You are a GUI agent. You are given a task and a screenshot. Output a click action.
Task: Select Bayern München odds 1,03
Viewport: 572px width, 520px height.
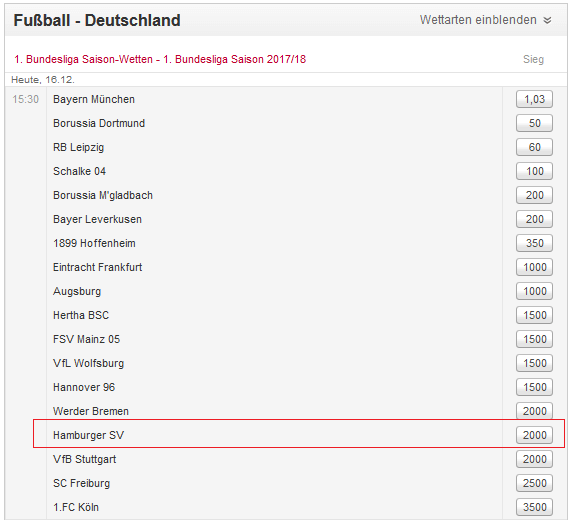coord(534,99)
